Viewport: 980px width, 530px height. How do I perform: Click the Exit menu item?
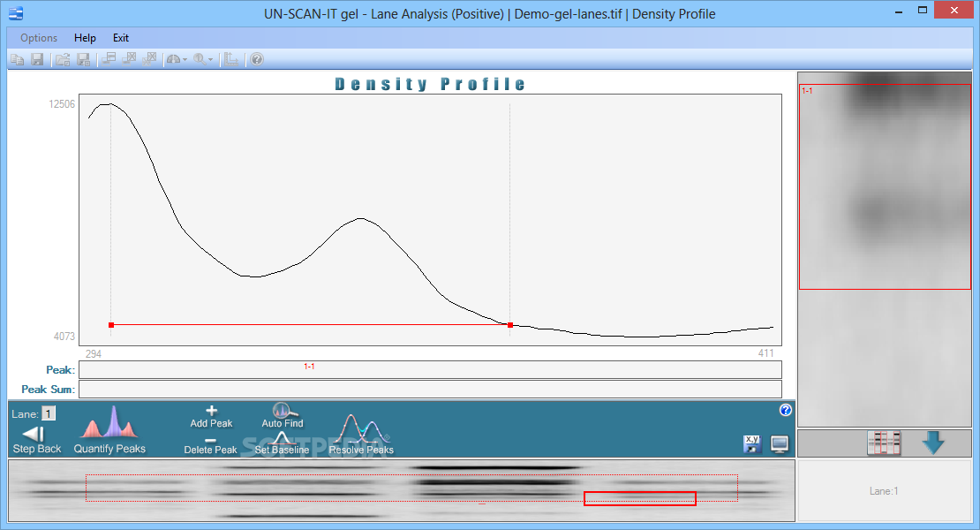point(121,38)
